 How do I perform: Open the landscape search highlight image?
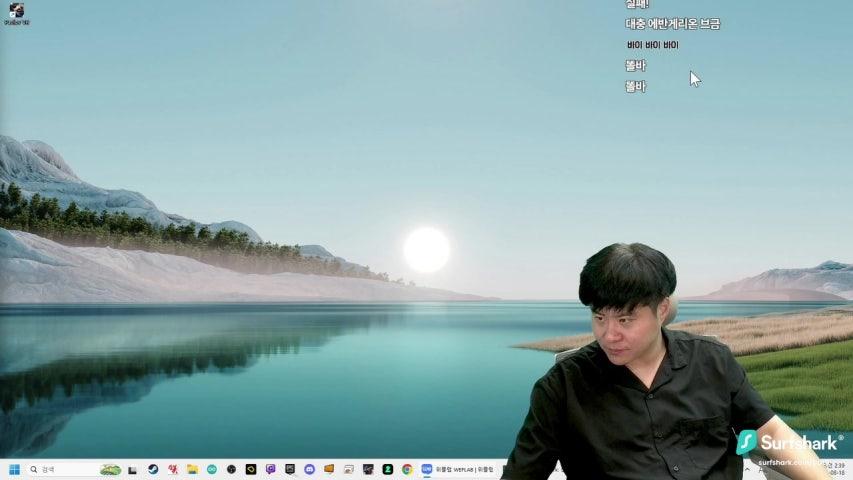(x=110, y=469)
